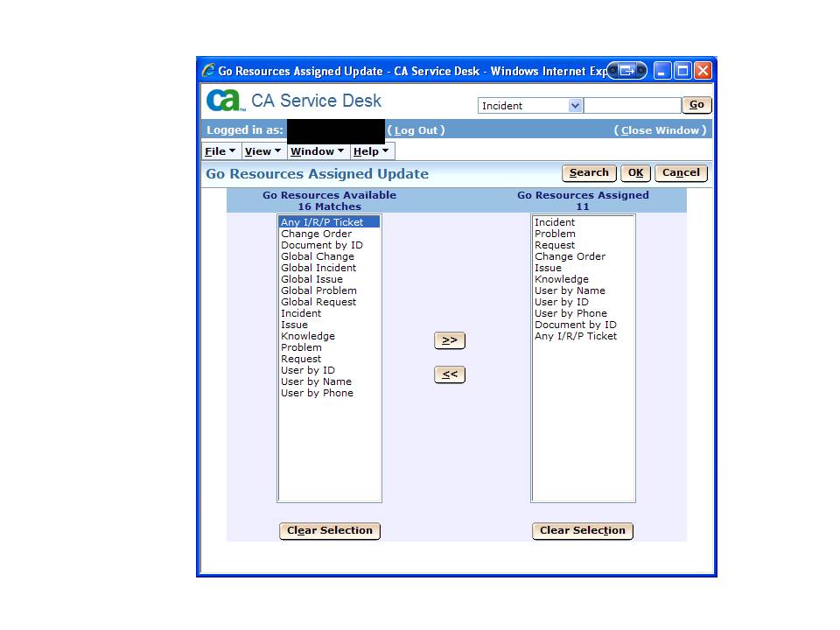Select Global Incident in the Available list
The height and width of the screenshot is (630, 840).
[x=318, y=268]
